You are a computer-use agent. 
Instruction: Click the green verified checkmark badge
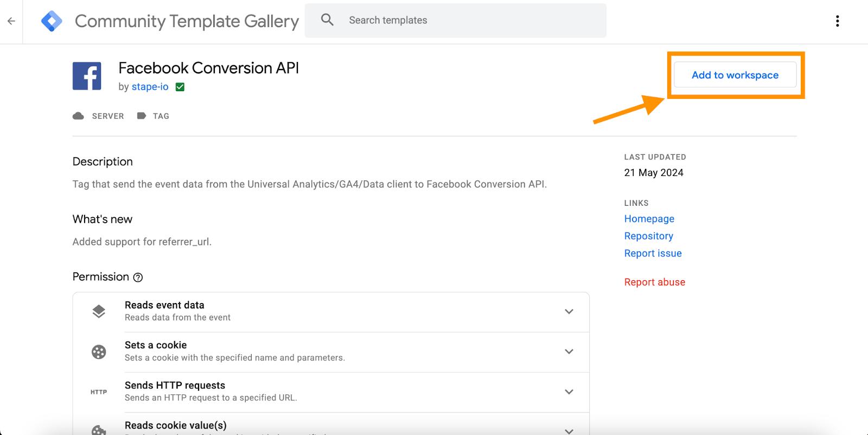[x=180, y=87]
